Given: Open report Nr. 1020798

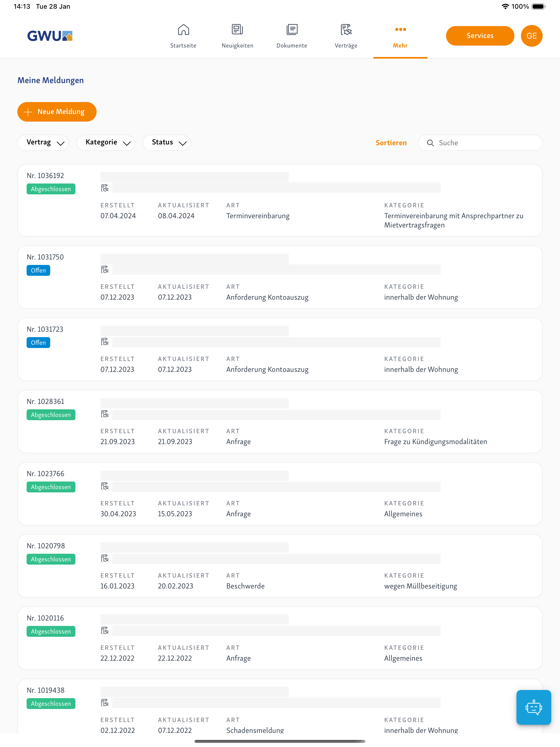Looking at the screenshot, I should 280,566.
